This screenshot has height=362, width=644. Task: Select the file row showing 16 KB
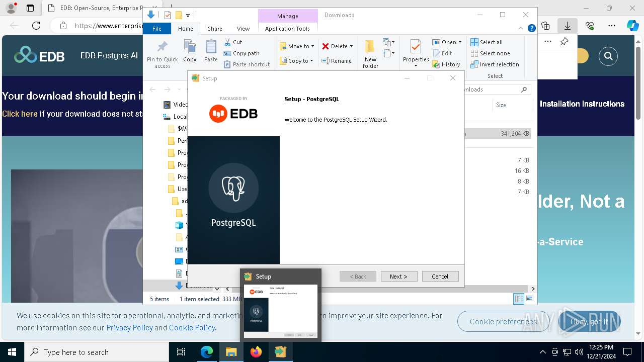tap(498, 171)
